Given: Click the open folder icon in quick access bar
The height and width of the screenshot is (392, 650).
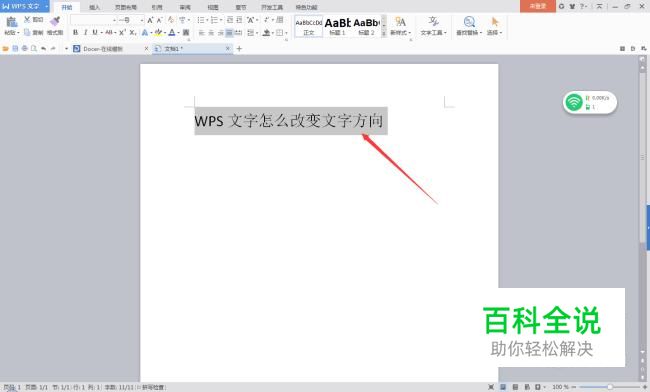Looking at the screenshot, I should coord(5,48).
